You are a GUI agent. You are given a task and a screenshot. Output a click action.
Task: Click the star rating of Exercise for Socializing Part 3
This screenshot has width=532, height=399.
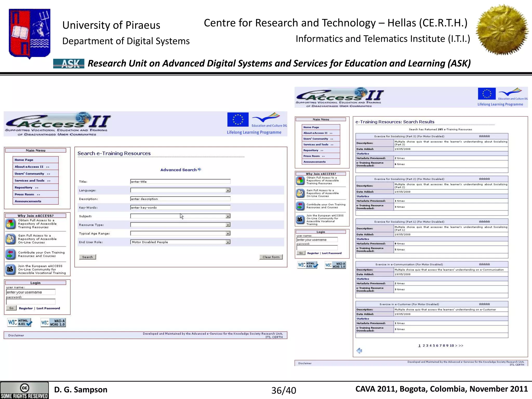pos(484,136)
